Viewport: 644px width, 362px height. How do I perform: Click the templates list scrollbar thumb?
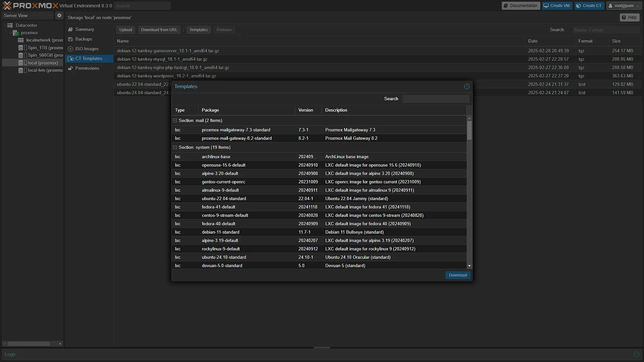point(469,130)
